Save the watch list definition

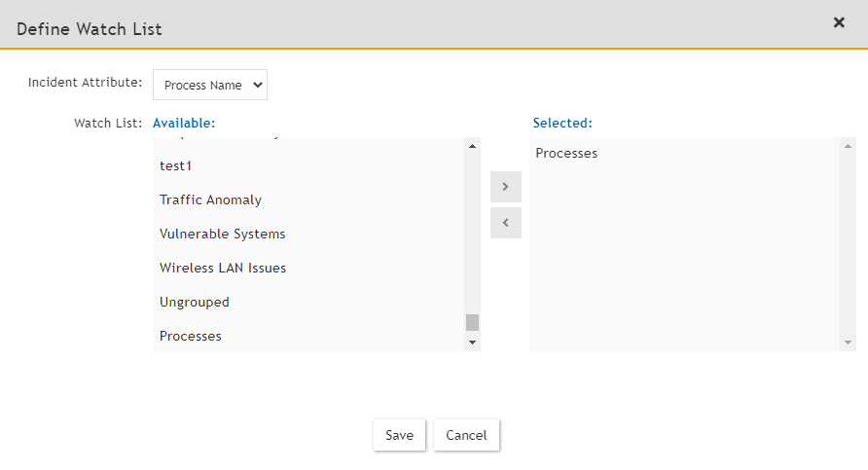pyautogui.click(x=399, y=435)
